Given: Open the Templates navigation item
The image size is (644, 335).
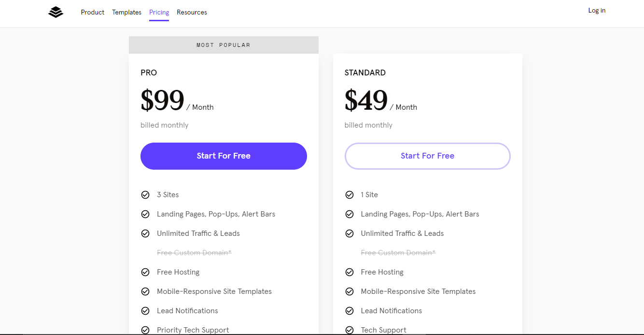Looking at the screenshot, I should point(127,13).
